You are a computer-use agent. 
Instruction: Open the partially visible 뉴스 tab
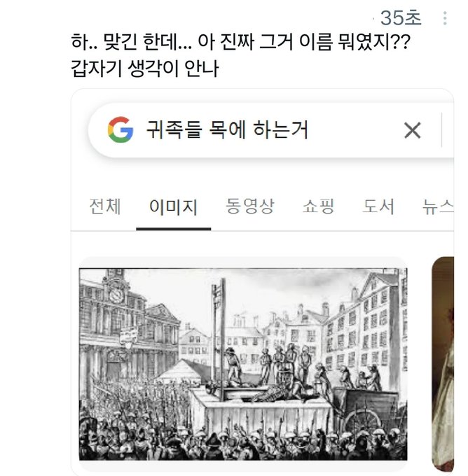[438, 206]
